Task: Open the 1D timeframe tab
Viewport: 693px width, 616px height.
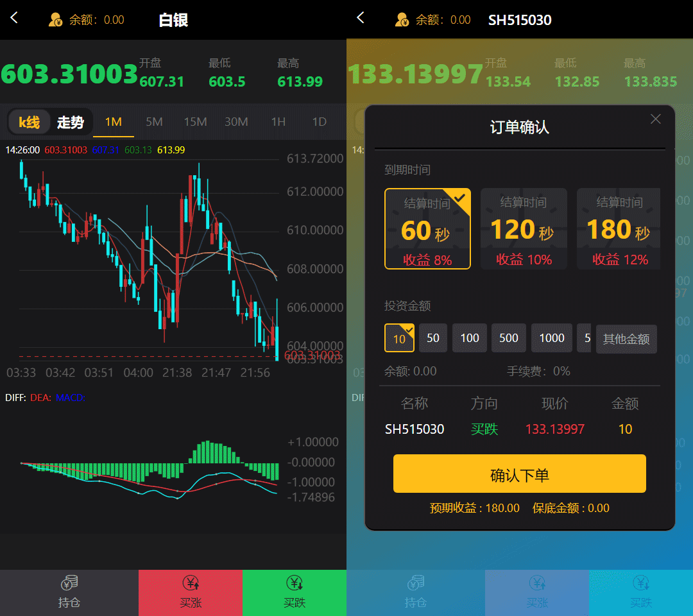Action: pos(319,122)
